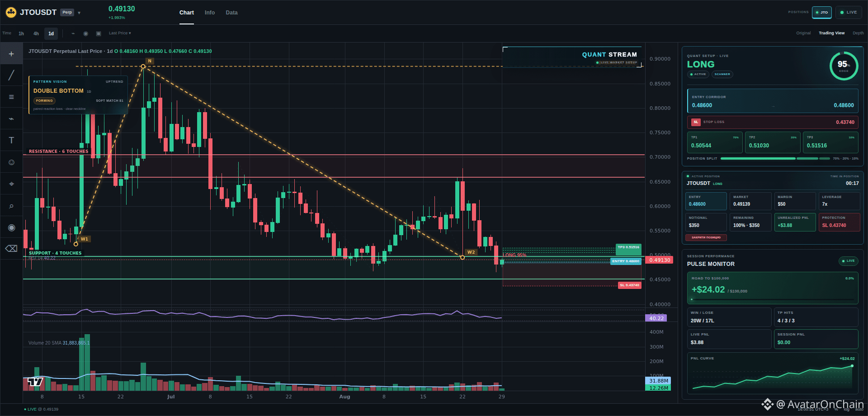Click the TradingView logo on the chart
Image resolution: width=868 pixels, height=416 pixels.
point(35,382)
